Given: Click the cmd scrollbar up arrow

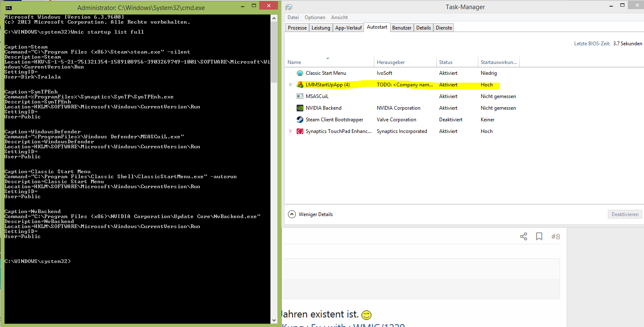Looking at the screenshot, I should (274, 18).
